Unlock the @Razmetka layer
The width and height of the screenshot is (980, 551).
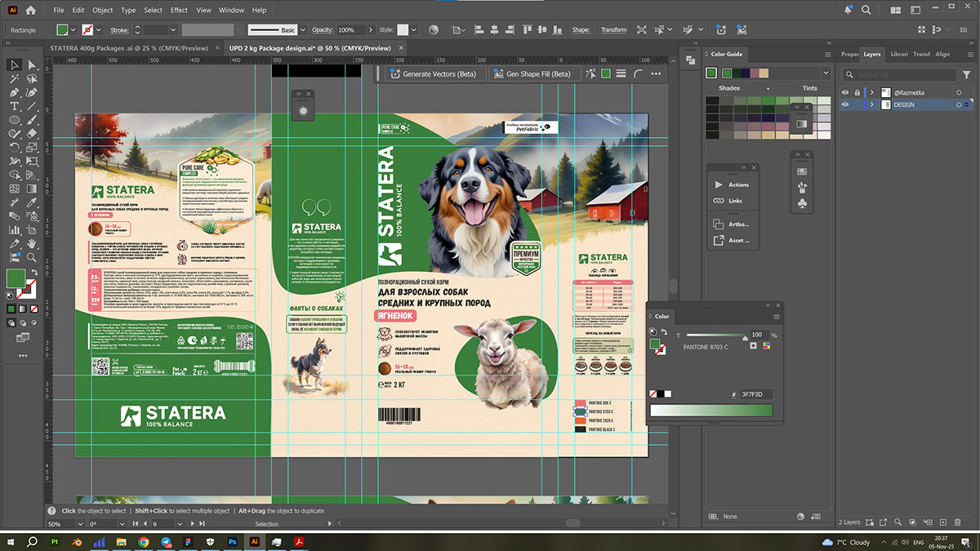coord(857,92)
